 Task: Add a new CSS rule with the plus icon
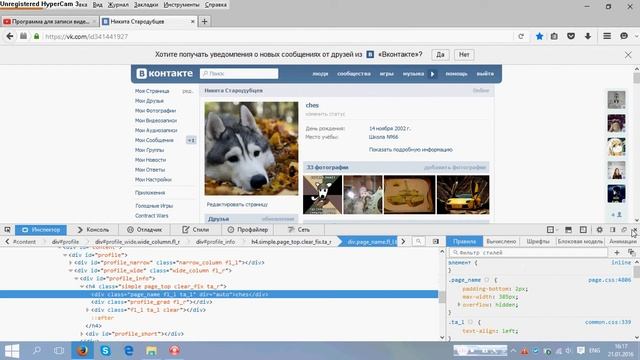(x=617, y=253)
